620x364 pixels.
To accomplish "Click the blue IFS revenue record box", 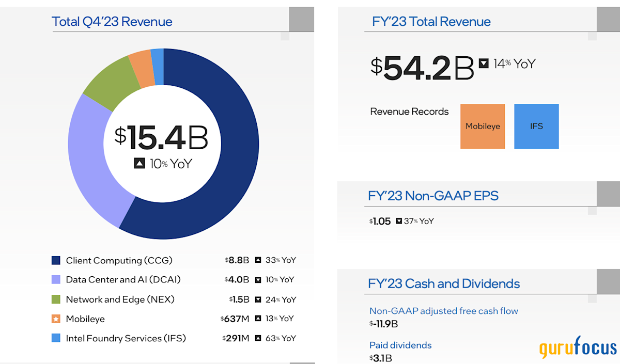I will [536, 126].
